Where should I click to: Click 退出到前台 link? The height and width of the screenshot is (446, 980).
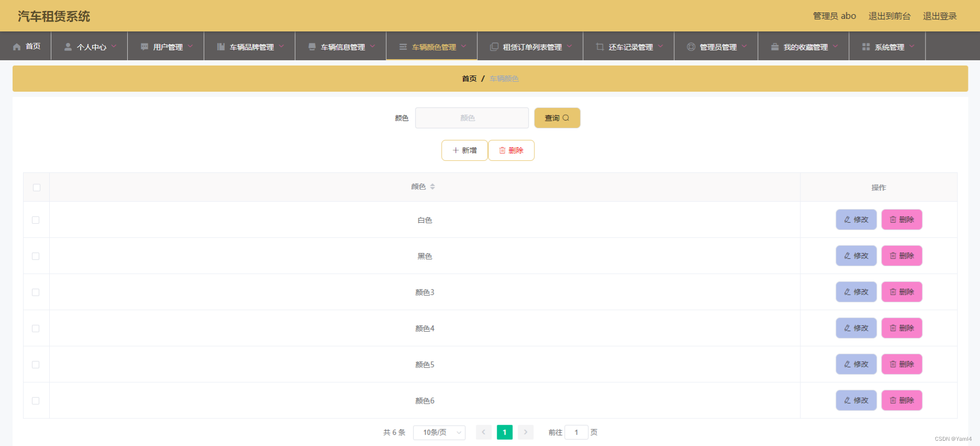click(x=889, y=16)
